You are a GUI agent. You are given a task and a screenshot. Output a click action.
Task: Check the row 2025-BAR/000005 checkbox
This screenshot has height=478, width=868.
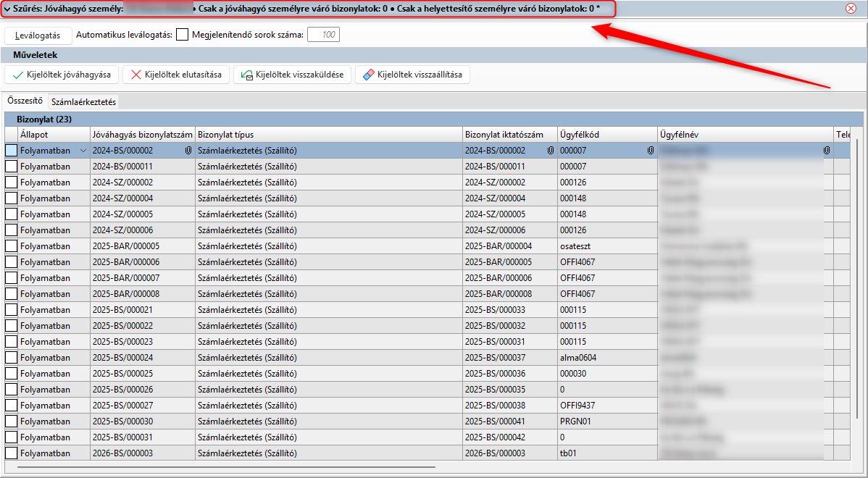coord(11,246)
